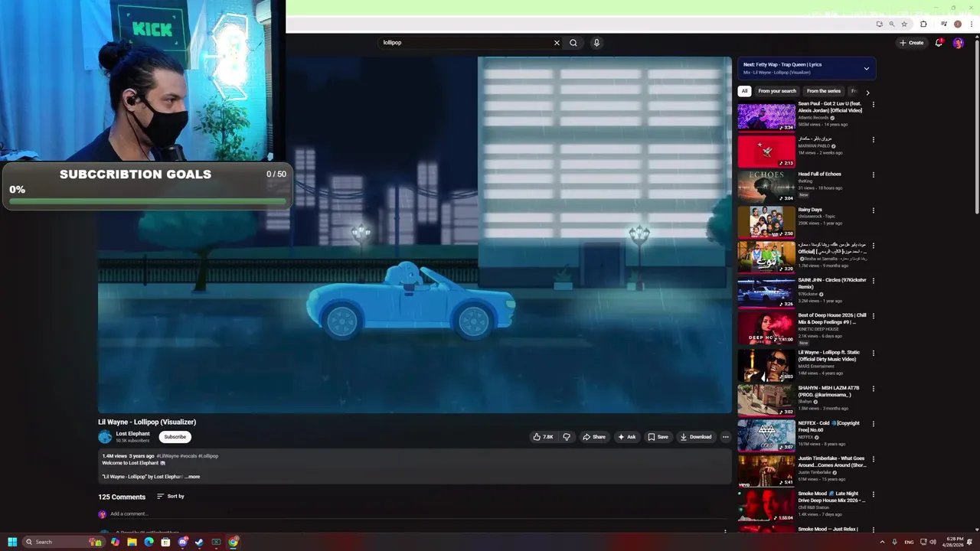Download the video
The image size is (980, 551).
point(695,437)
